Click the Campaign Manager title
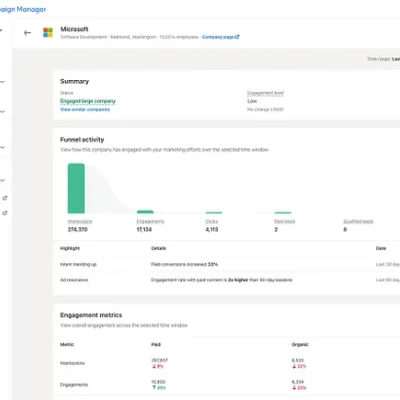The width and height of the screenshot is (400, 400). [23, 9]
